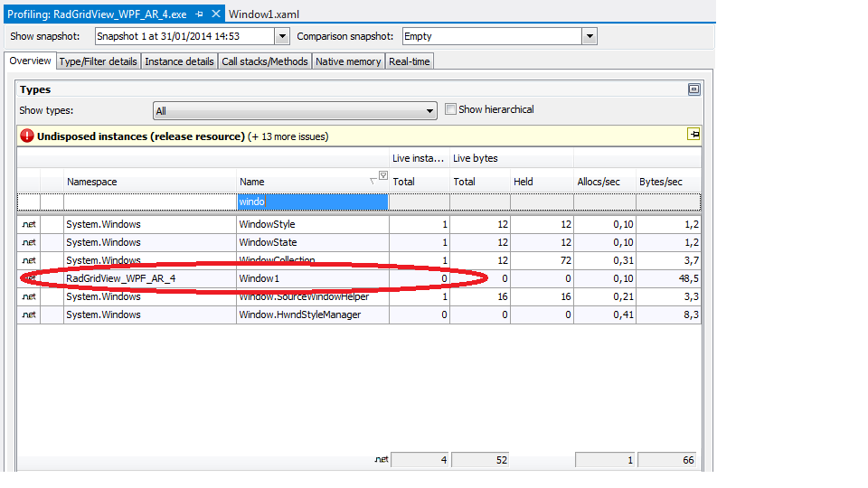The height and width of the screenshot is (488, 868).
Task: Click the red Undisposed instances warning icon
Action: coord(27,136)
